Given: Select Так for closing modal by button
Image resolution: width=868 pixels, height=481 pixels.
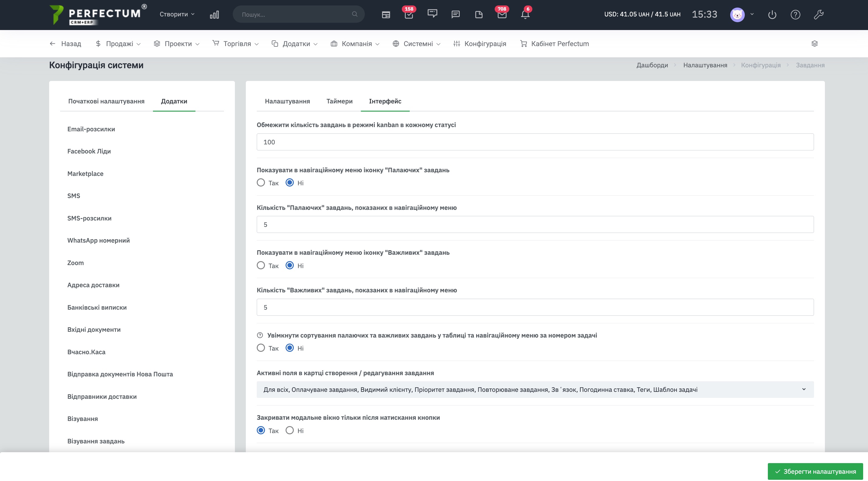Looking at the screenshot, I should pyautogui.click(x=261, y=431).
